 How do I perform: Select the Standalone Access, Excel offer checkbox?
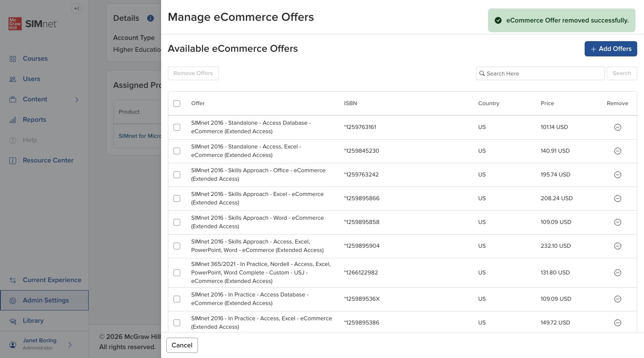tap(177, 151)
